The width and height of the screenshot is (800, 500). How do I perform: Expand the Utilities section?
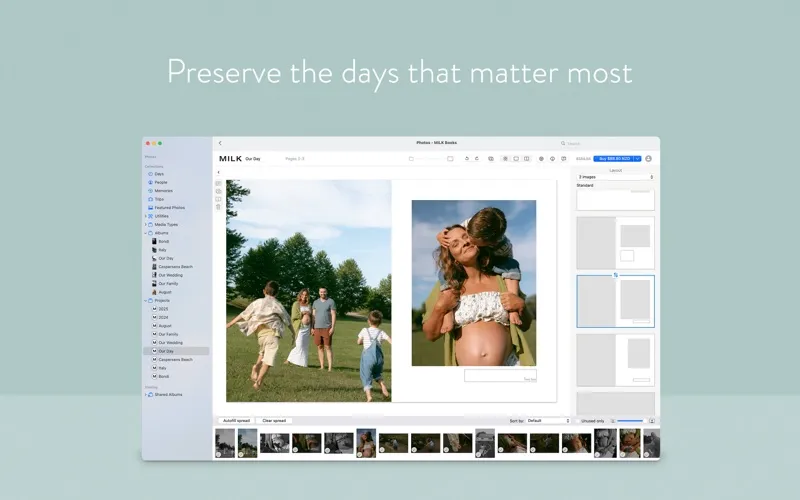pos(146,216)
